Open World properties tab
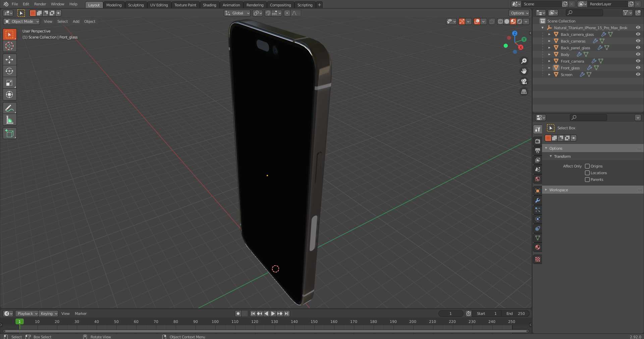This screenshot has width=644, height=339. click(538, 179)
